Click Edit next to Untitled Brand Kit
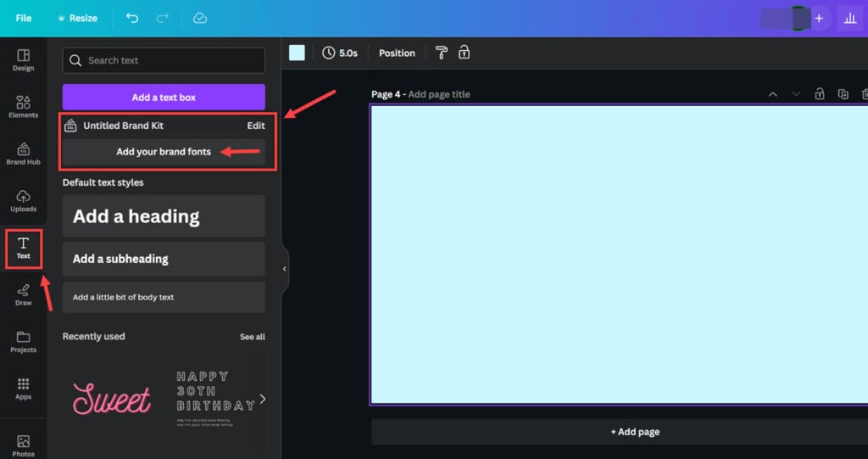 pos(256,126)
